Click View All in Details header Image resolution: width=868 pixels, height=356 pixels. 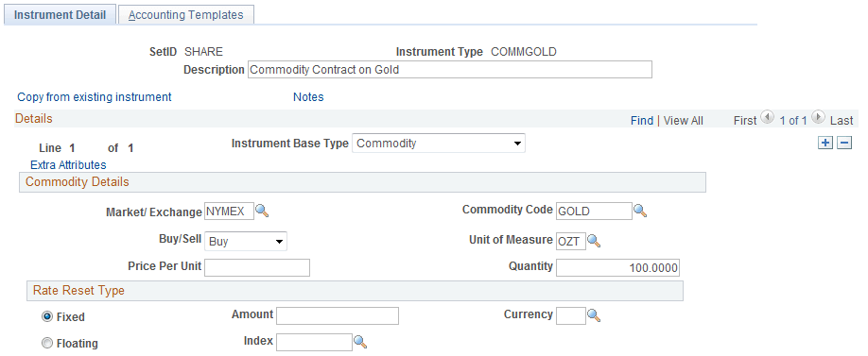click(x=684, y=121)
